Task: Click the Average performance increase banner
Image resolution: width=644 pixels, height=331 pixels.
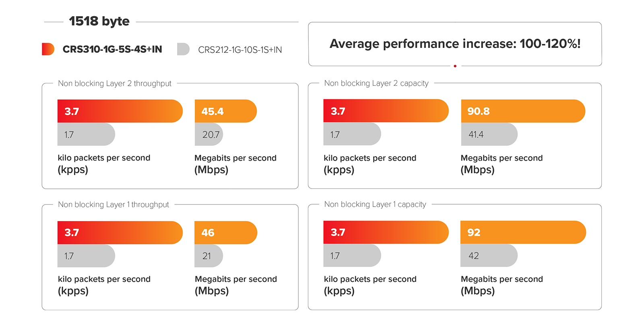Action: (x=455, y=43)
